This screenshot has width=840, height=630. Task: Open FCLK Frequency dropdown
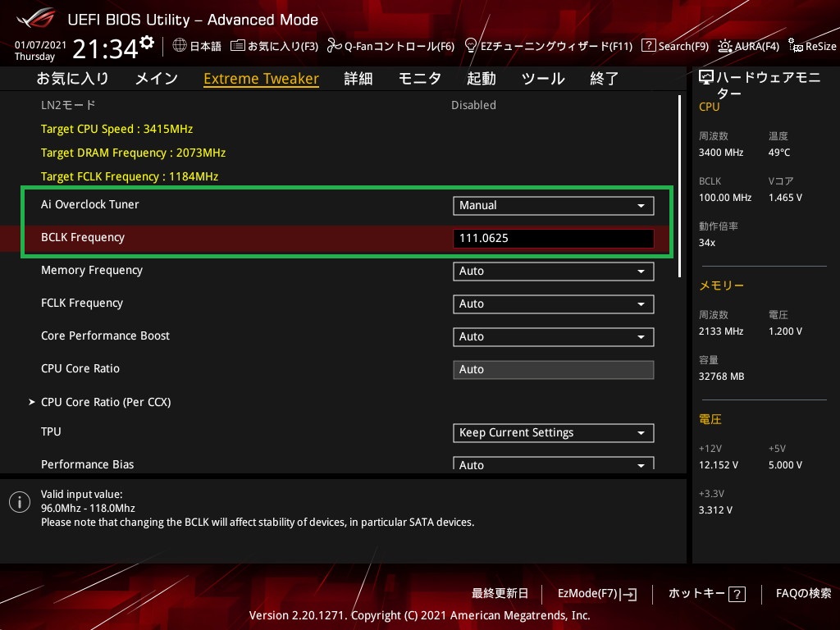point(554,304)
